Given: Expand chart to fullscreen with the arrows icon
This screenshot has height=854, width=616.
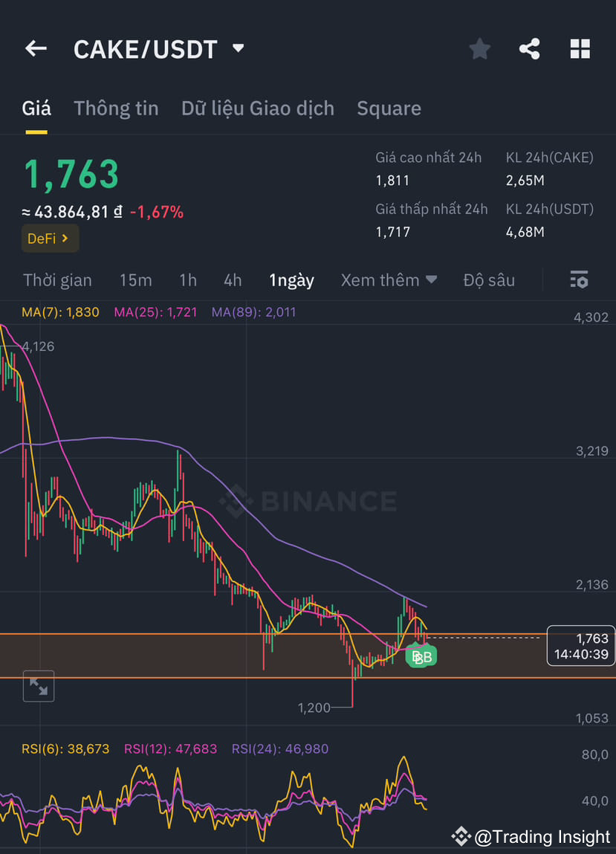Looking at the screenshot, I should point(39,686).
